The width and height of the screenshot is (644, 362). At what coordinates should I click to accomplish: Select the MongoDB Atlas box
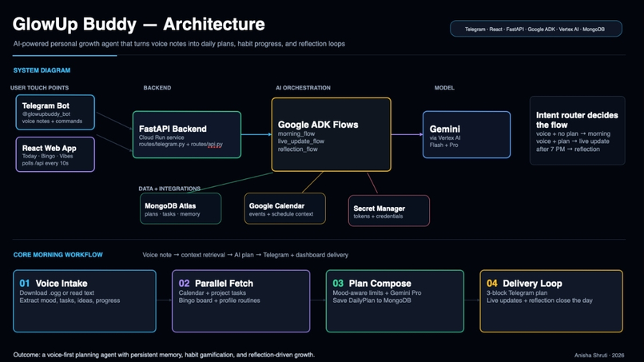tap(181, 209)
